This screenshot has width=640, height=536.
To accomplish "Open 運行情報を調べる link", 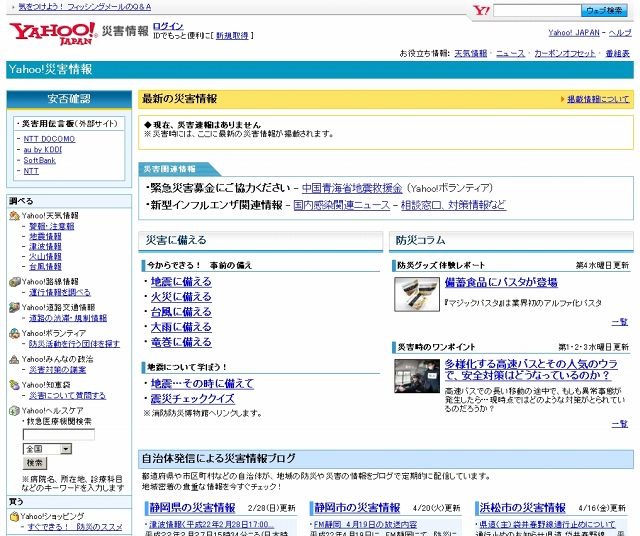I will pyautogui.click(x=60, y=293).
